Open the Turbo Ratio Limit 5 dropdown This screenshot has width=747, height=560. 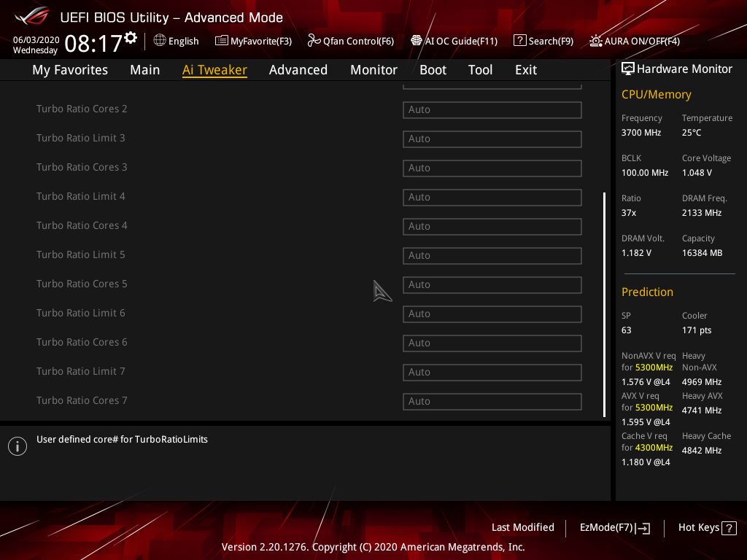coord(492,255)
